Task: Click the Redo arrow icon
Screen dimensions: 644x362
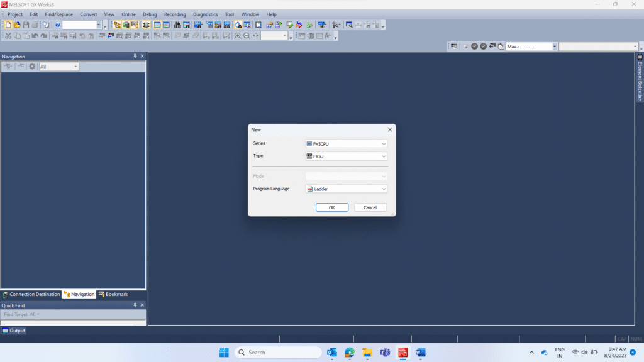Action: tap(44, 36)
